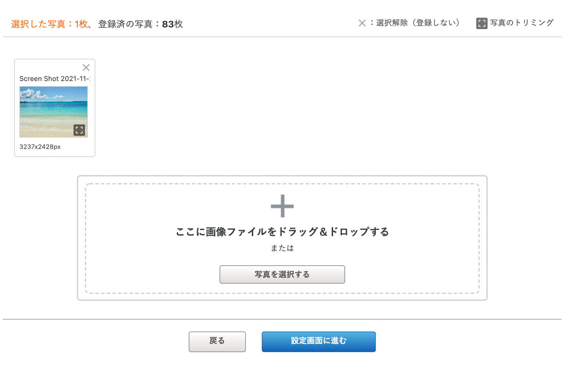This screenshot has width=588, height=372.
Task: Click the trimming legend icon beside 写真のトリミング
Action: click(482, 24)
